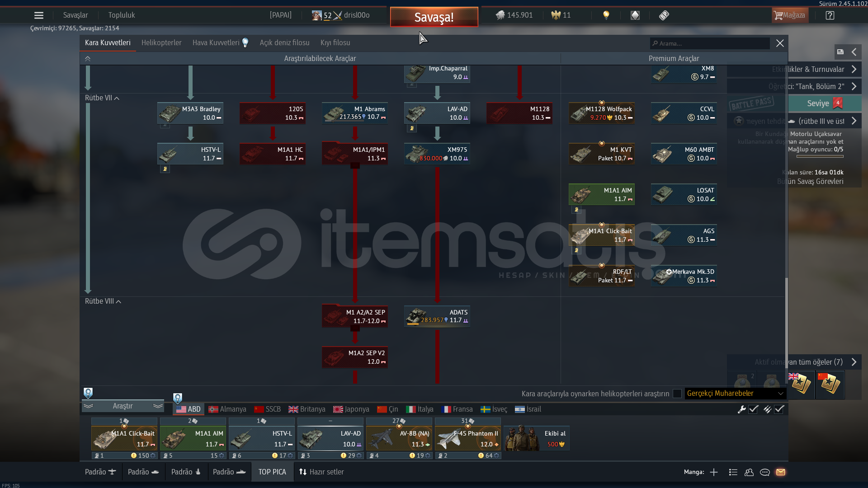
Task: Open the help question mark icon
Action: tap(830, 15)
